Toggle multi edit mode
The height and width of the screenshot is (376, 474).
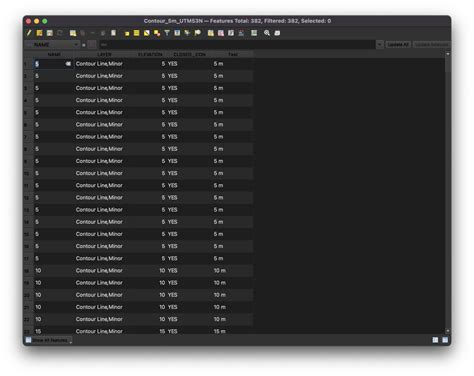coord(39,33)
